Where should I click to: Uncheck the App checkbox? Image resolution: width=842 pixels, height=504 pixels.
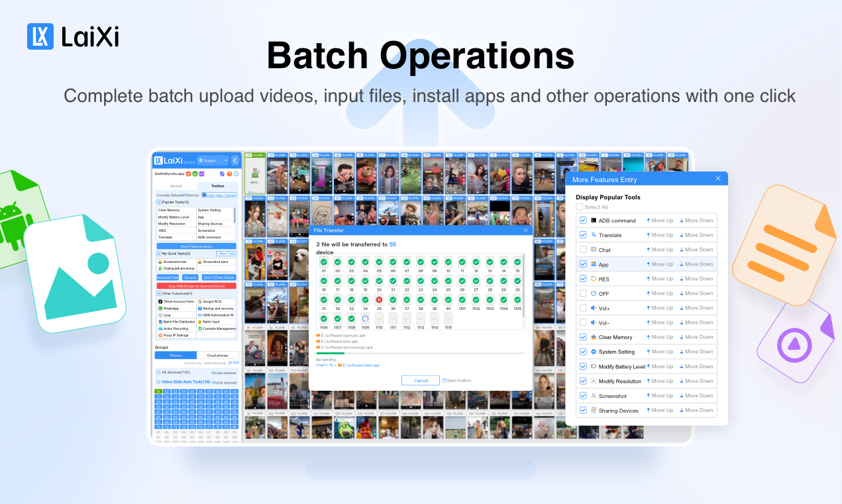[x=583, y=264]
